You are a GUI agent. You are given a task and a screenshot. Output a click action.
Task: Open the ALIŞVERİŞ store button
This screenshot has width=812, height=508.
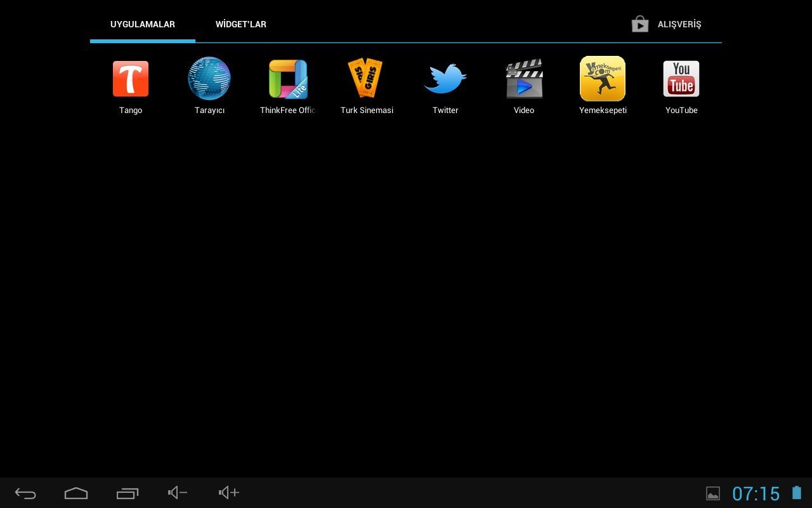tap(666, 24)
